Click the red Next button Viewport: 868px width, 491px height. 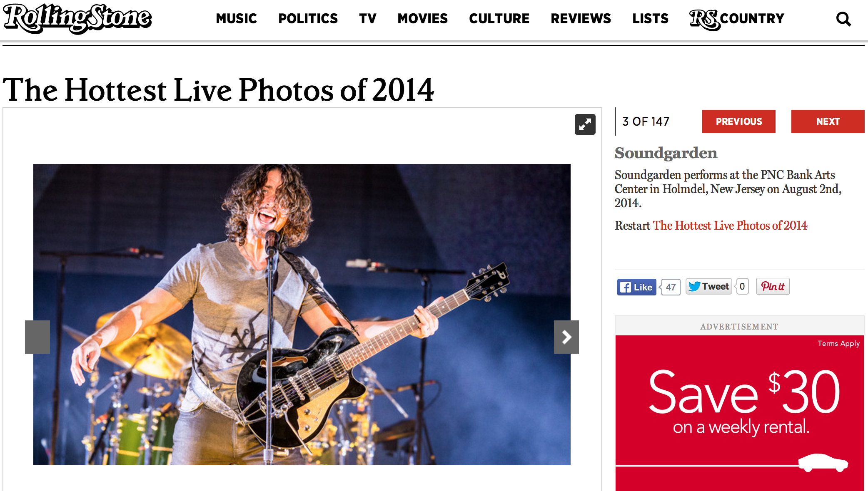[828, 122]
